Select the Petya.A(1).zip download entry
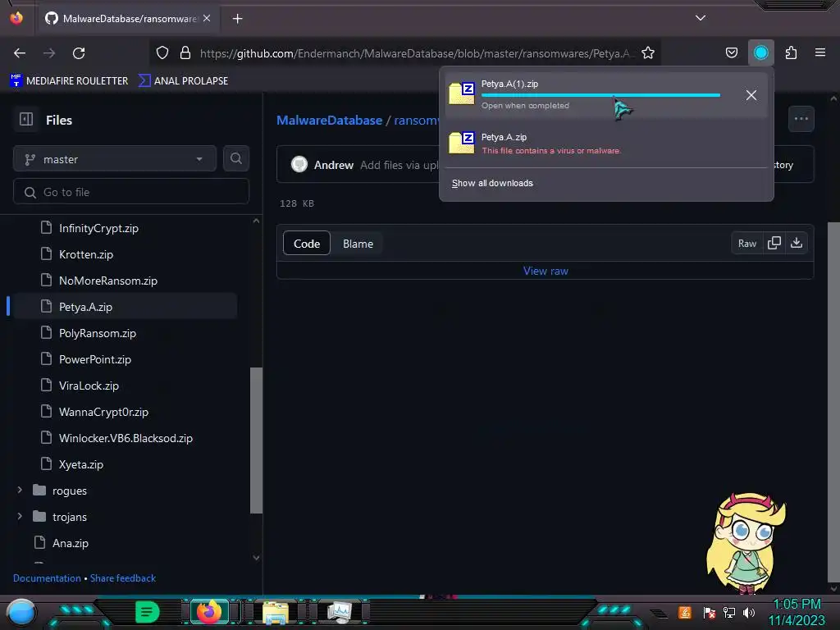 [606, 95]
